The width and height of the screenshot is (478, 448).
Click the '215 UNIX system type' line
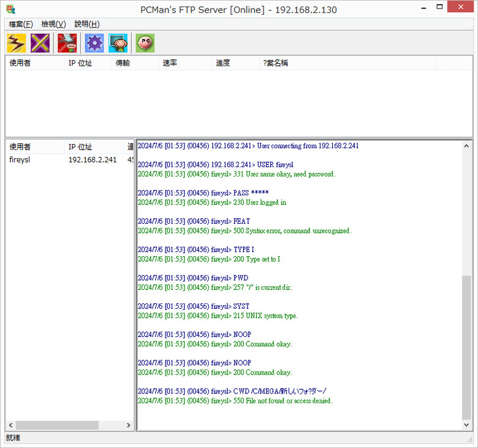click(x=218, y=316)
